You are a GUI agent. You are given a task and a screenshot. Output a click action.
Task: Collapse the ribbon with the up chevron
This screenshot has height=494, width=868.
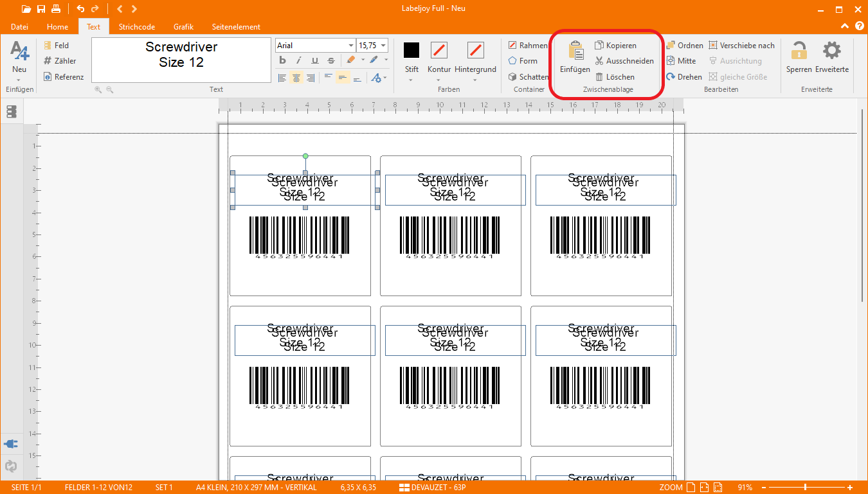pyautogui.click(x=845, y=26)
